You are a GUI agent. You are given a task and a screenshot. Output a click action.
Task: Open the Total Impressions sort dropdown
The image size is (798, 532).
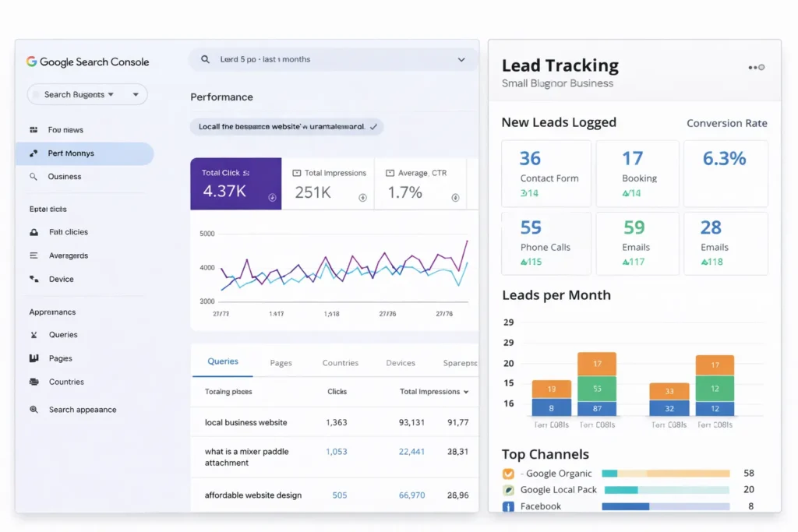pos(434,392)
